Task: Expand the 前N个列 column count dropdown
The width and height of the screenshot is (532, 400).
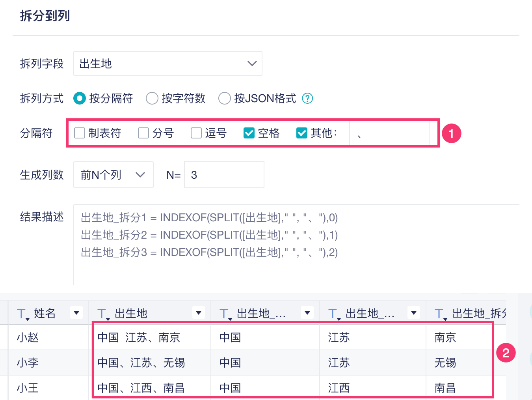Action: 113,175
